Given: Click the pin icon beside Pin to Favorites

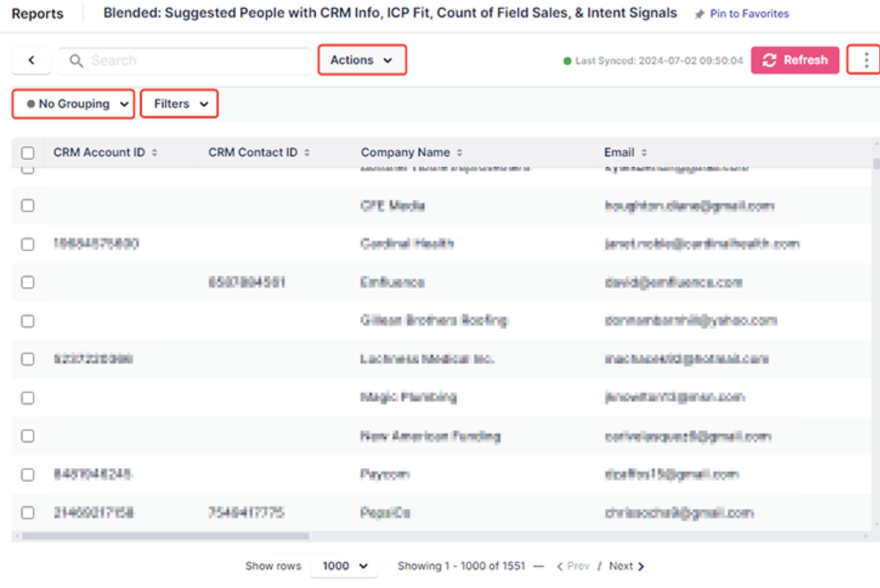Looking at the screenshot, I should (700, 14).
